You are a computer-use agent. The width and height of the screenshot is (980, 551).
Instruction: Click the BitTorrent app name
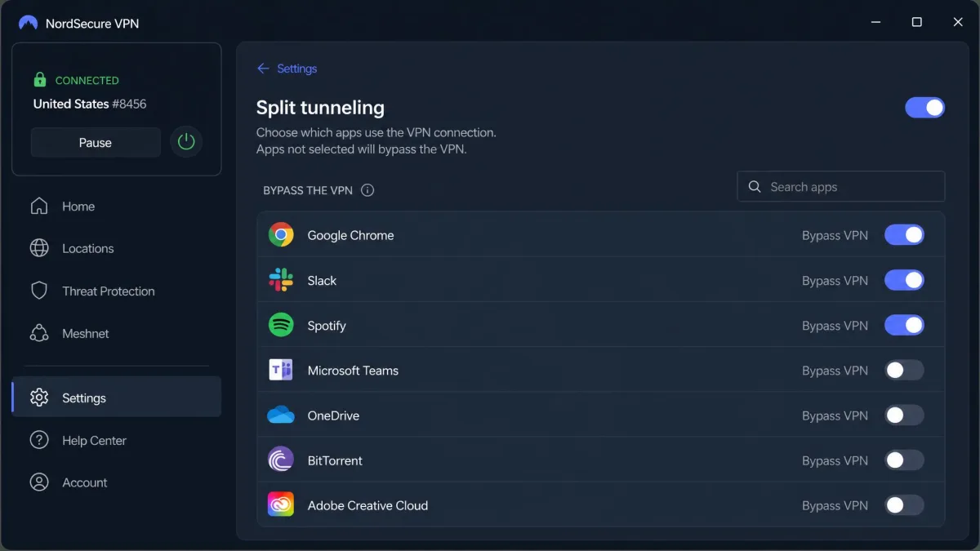335,460
